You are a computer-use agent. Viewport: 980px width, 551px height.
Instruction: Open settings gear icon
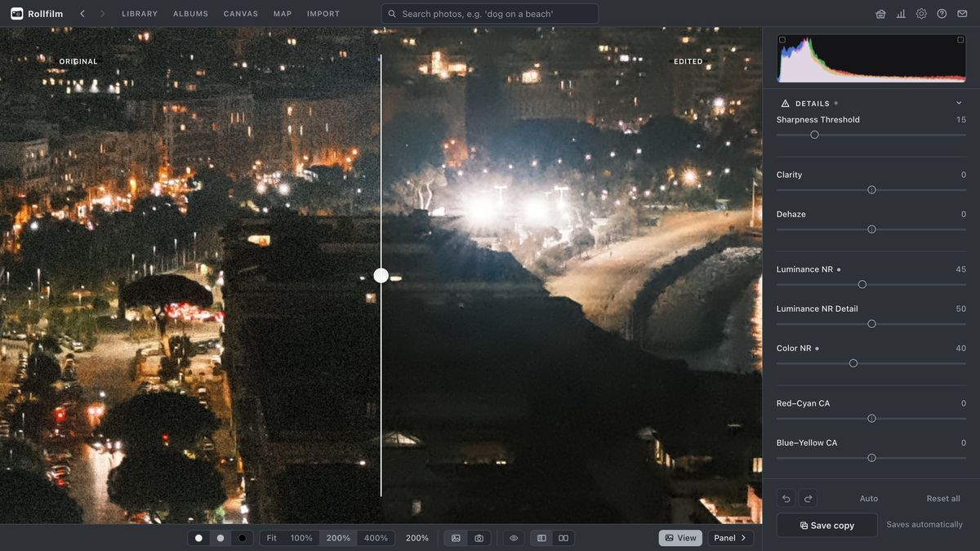pyautogui.click(x=921, y=14)
